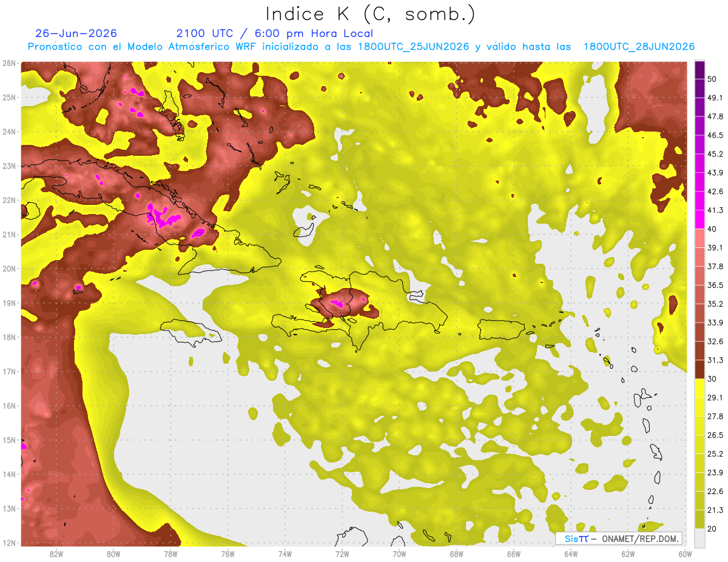The image size is (728, 562).
Task: Click the blue "SisTT" logo text
Action: tap(576, 538)
